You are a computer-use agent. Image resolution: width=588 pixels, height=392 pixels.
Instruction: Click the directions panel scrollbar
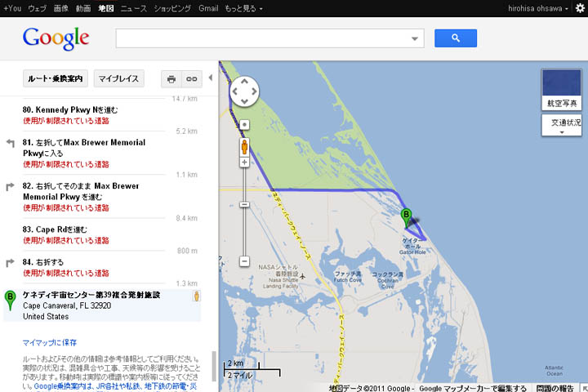[x=214, y=366]
